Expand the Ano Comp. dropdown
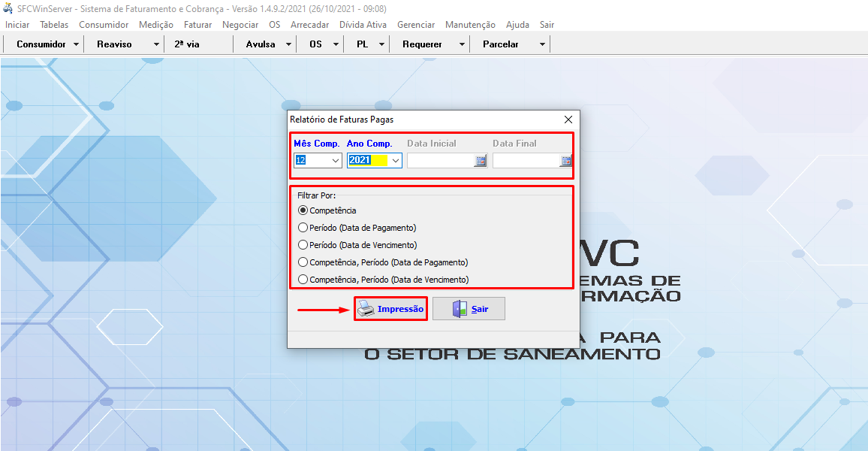868x451 pixels. (x=395, y=161)
